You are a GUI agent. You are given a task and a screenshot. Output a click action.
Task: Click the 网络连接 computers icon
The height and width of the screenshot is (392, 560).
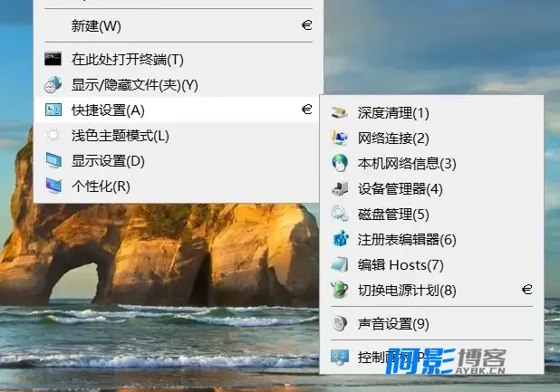339,138
